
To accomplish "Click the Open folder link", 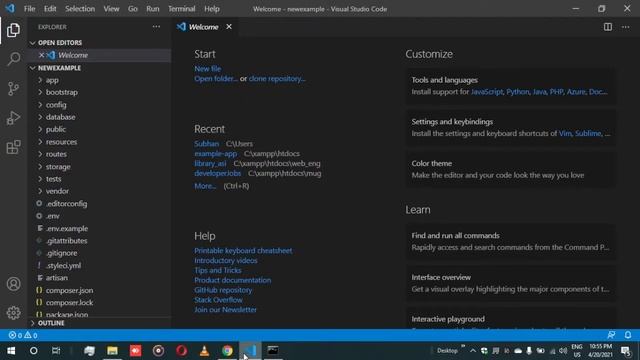I will point(216,79).
